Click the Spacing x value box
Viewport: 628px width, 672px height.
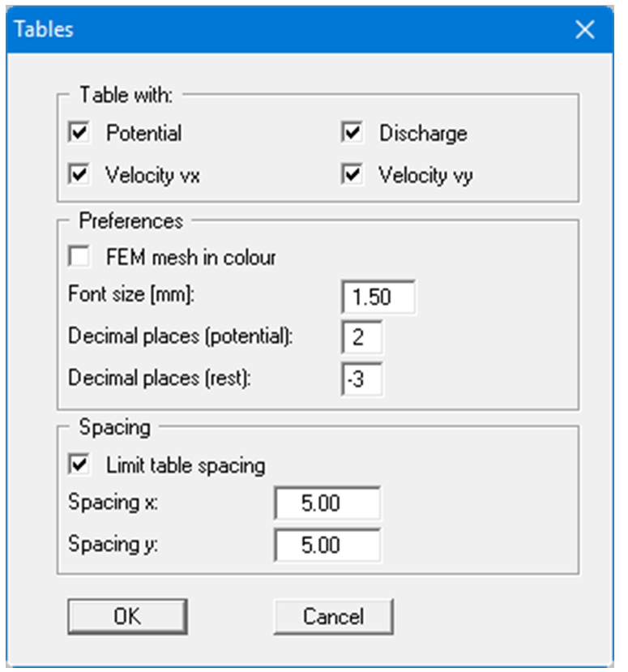coord(327,503)
